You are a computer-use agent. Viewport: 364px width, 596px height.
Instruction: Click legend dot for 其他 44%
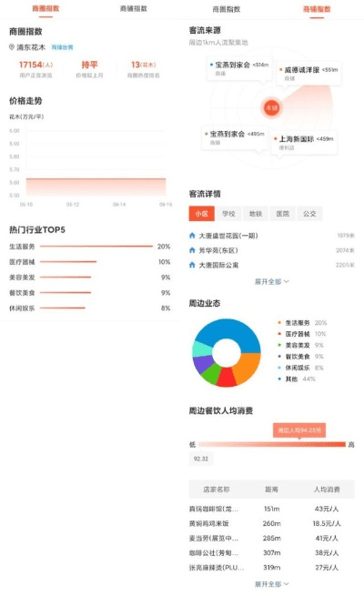click(279, 379)
